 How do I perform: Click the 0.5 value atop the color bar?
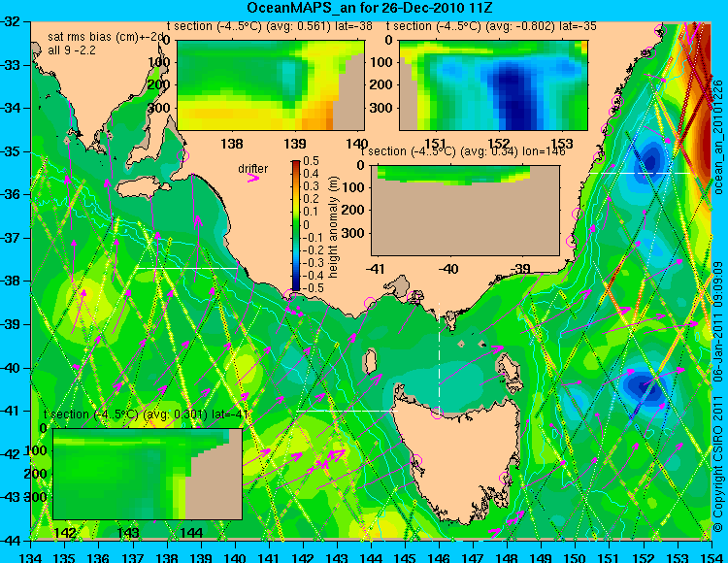[x=311, y=161]
